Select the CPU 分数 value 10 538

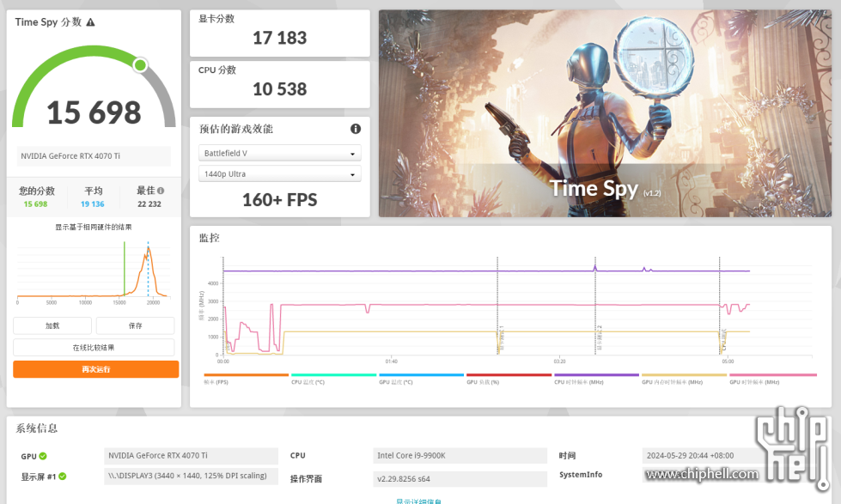279,89
